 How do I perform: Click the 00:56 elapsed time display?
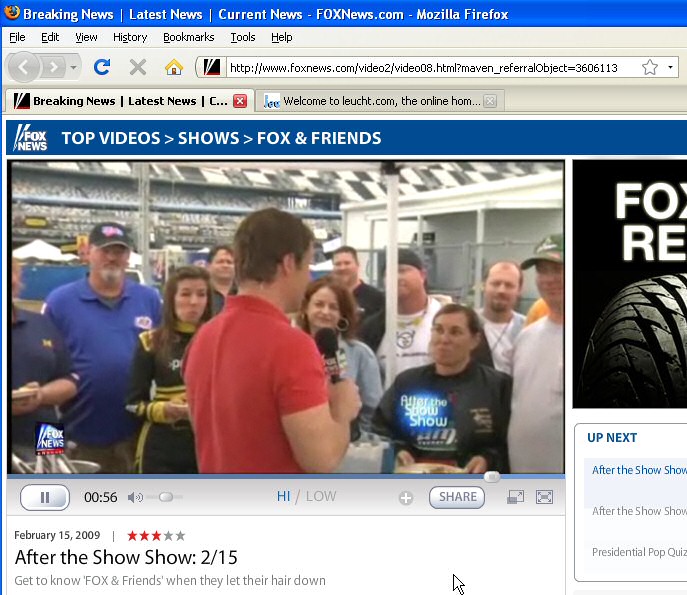[100, 497]
